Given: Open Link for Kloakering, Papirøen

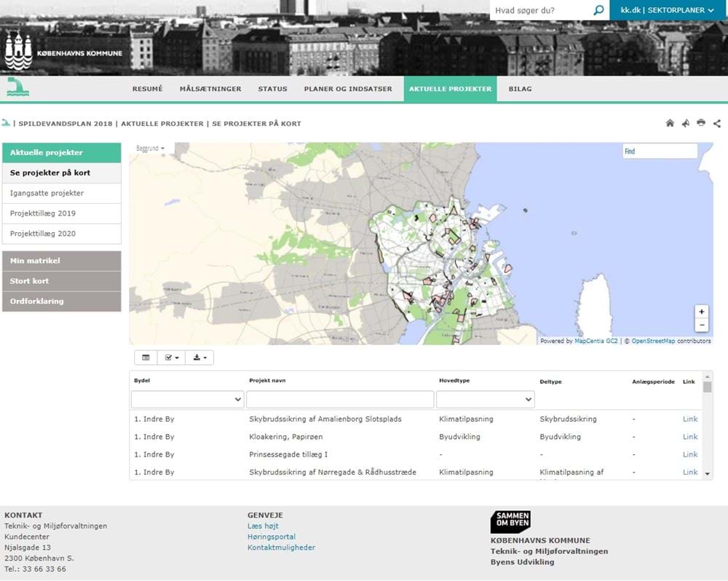Looking at the screenshot, I should (689, 437).
